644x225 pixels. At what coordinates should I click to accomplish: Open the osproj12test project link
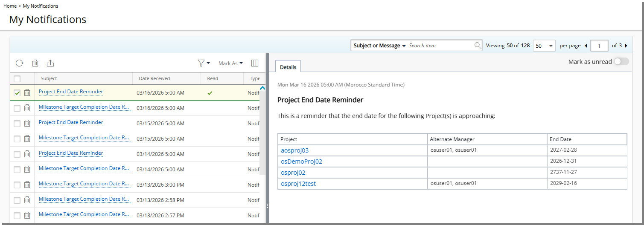tap(298, 184)
